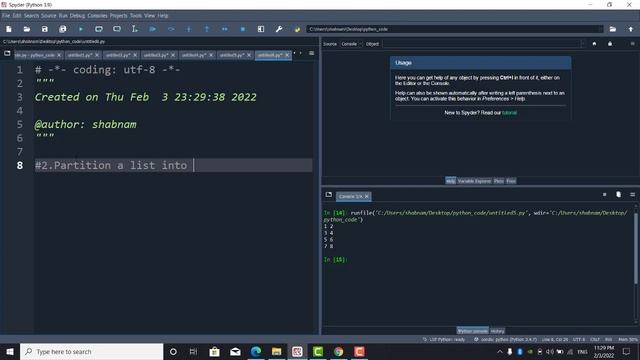640x360 pixels.
Task: Select the IPython console bottom tab
Action: pos(472,331)
